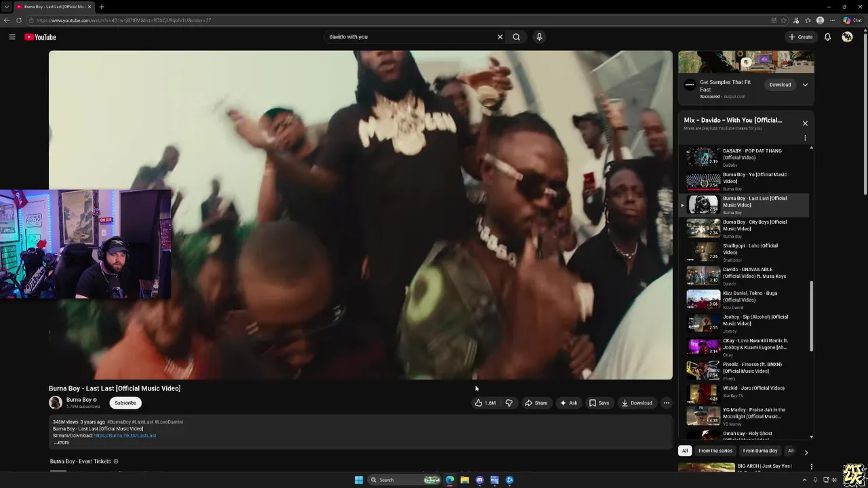Select From the series chip
The width and height of the screenshot is (868, 488).
tap(715, 451)
